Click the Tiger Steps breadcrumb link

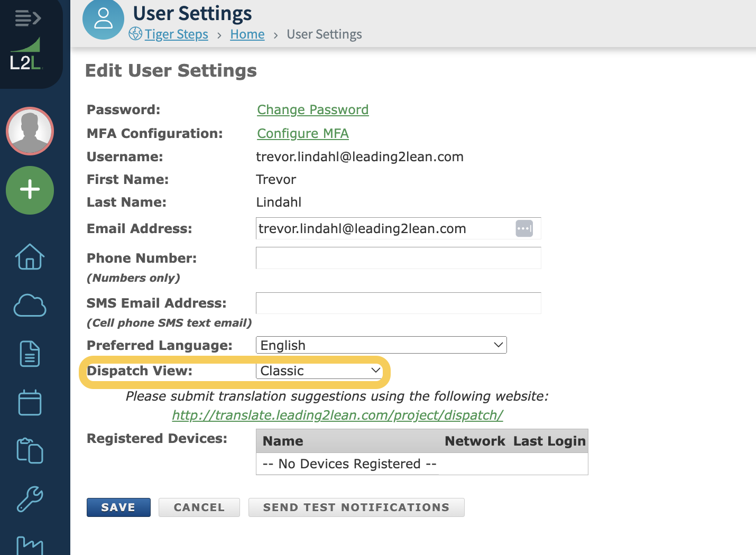[176, 34]
